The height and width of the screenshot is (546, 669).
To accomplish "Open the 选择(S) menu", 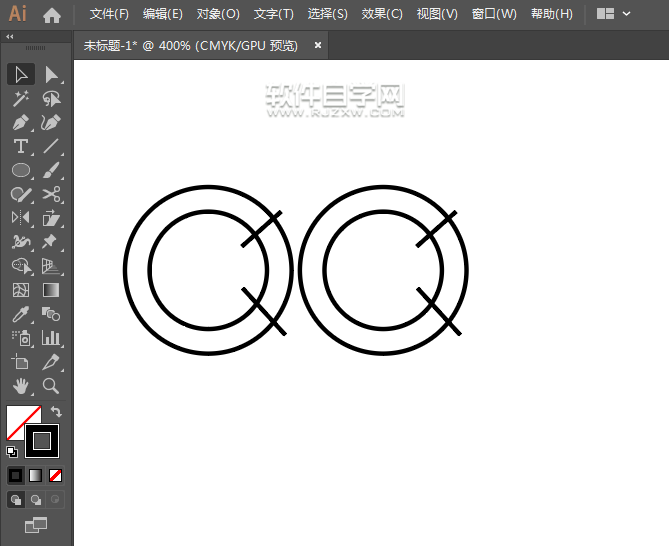I will pos(328,14).
